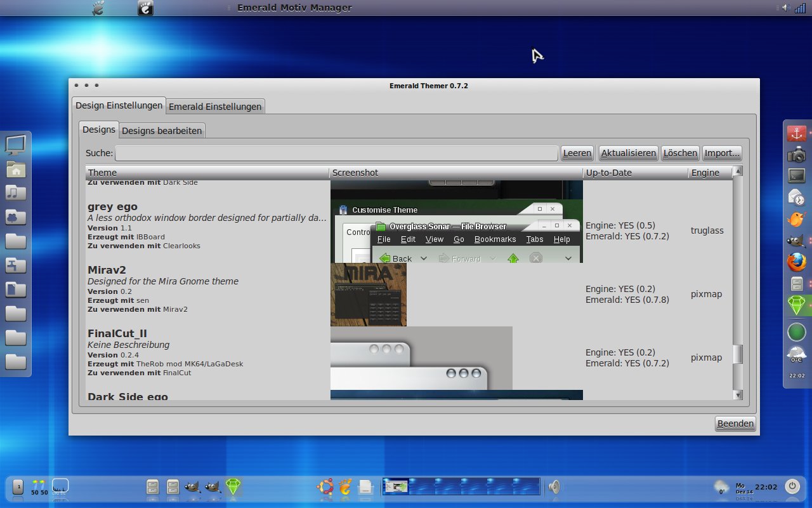Viewport: 812px width, 508px height.
Task: Click Emerald gem in bottom taskbar
Action: [x=234, y=487]
